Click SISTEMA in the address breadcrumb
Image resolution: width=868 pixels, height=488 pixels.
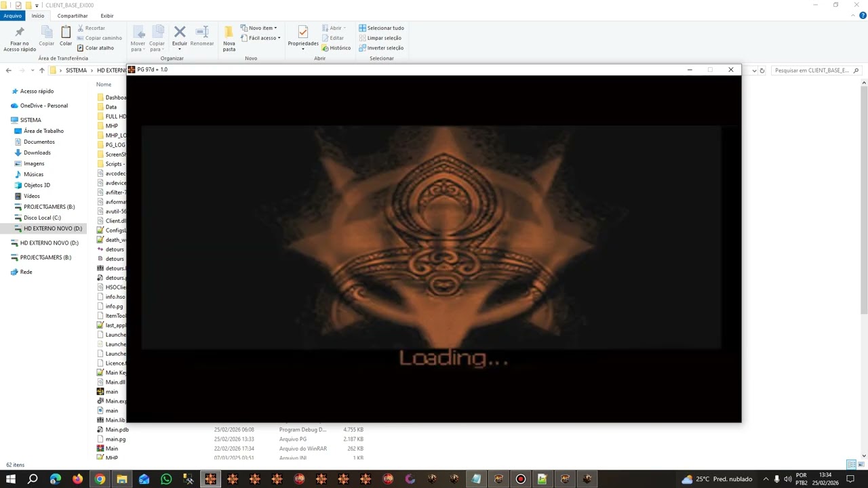76,70
